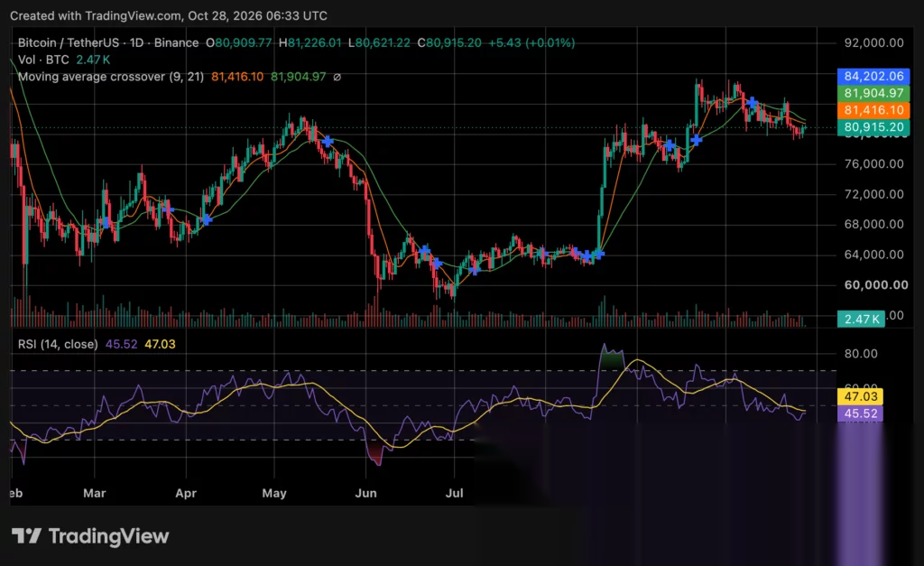Viewport: 924px width, 566px height.
Task: Click the 68,000.00 price axis label
Action: [873, 224]
